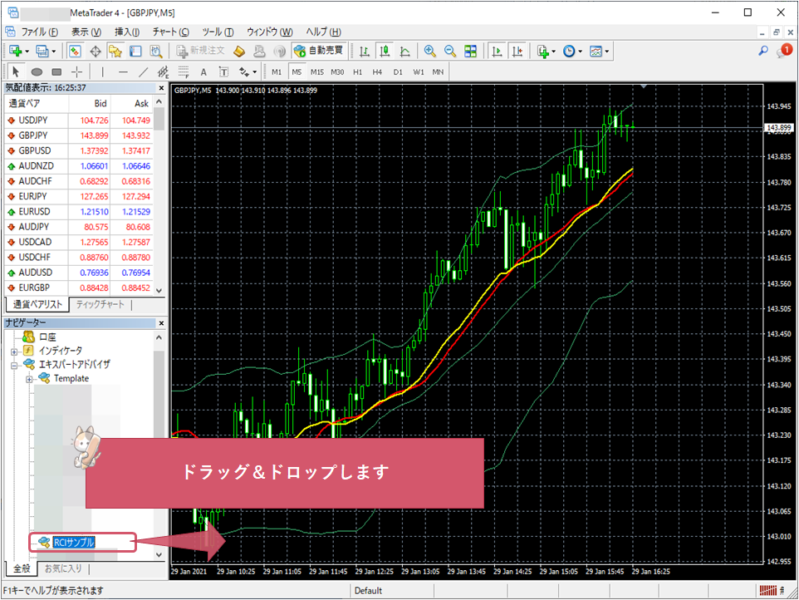
Task: Collapse the エキスパートアドバイザ tree node
Action: [14, 365]
